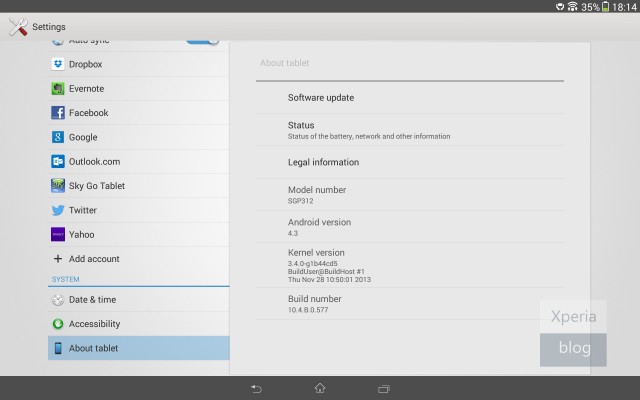Viewport: 640px width, 400px height.
Task: Tap the SYSTEM section header
Action: pos(65,279)
